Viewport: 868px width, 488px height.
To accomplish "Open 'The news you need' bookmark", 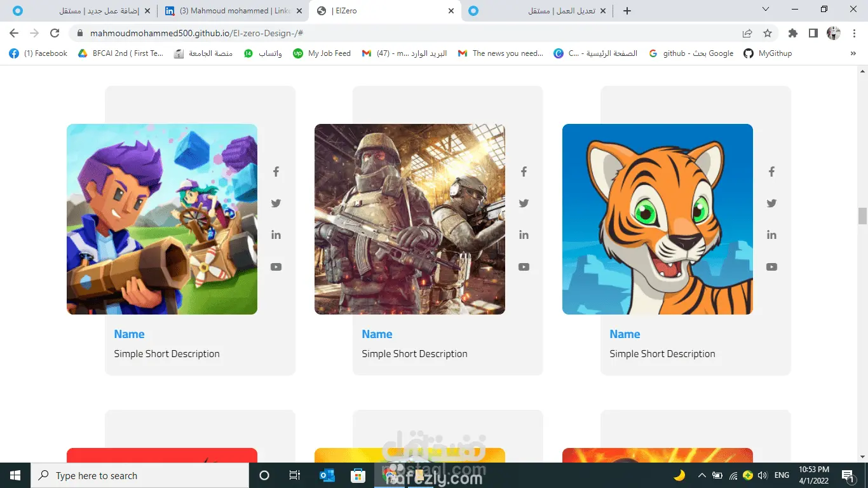I will tap(501, 53).
